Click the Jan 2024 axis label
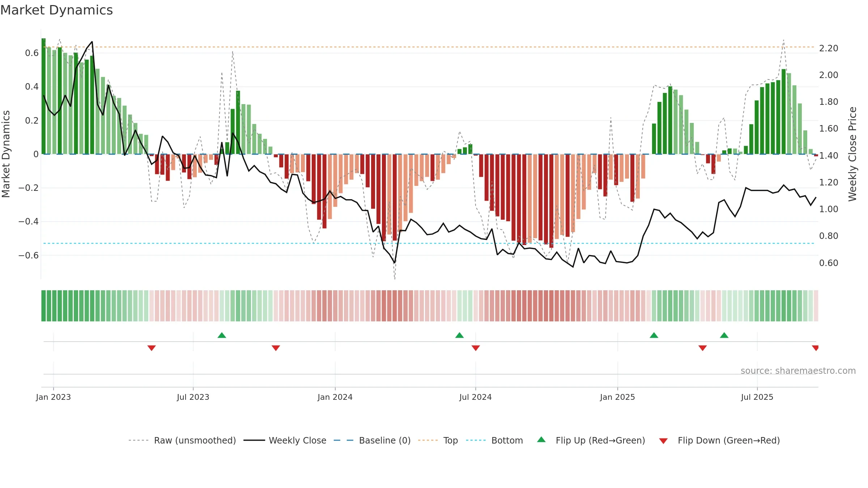868x488 pixels. tap(335, 397)
